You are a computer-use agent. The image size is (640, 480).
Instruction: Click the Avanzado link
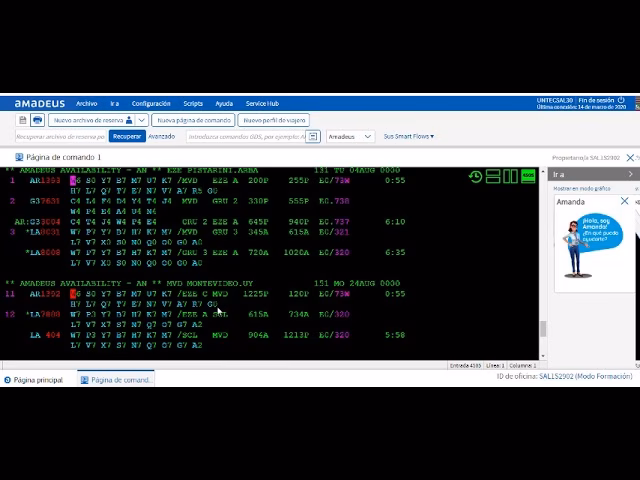click(x=162, y=136)
